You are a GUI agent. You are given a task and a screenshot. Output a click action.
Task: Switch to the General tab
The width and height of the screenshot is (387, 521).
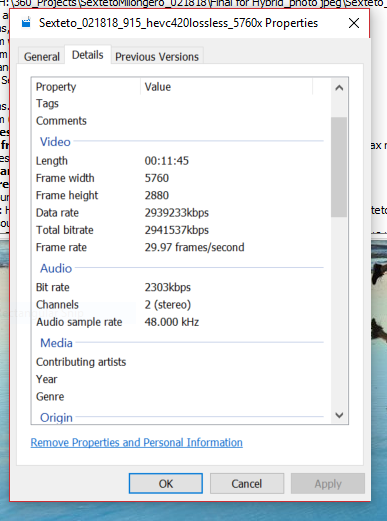pyautogui.click(x=42, y=57)
